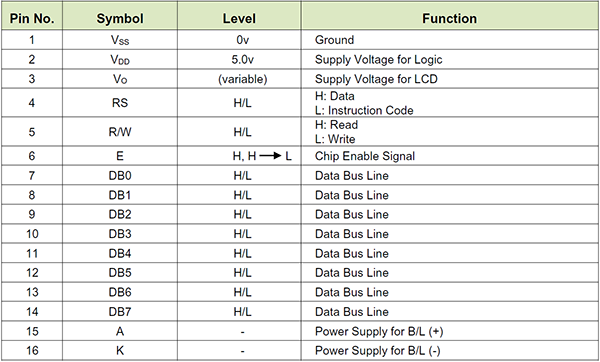600x362 pixels.
Task: Click the DB7 symbol cell
Action: (120, 311)
